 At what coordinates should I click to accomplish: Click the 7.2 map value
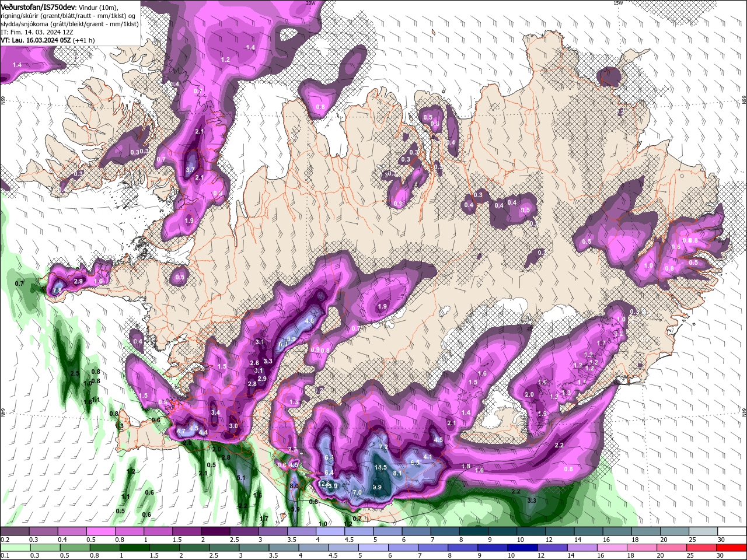point(383,447)
